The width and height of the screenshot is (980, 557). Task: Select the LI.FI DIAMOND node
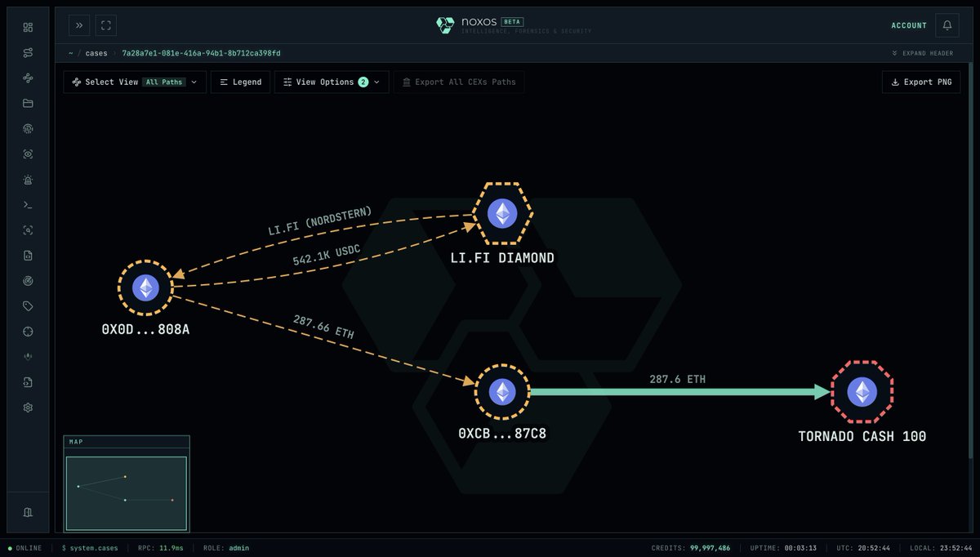pyautogui.click(x=502, y=213)
